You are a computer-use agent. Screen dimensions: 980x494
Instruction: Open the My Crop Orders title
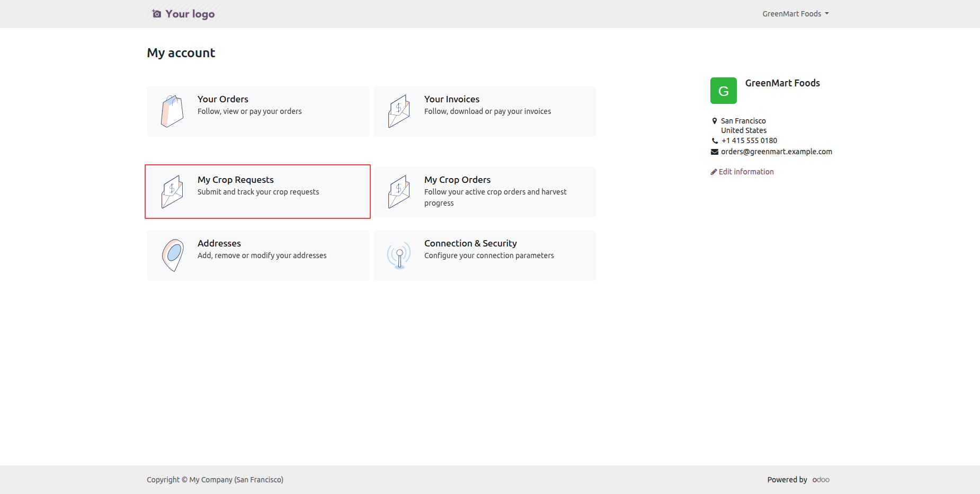[x=458, y=180]
